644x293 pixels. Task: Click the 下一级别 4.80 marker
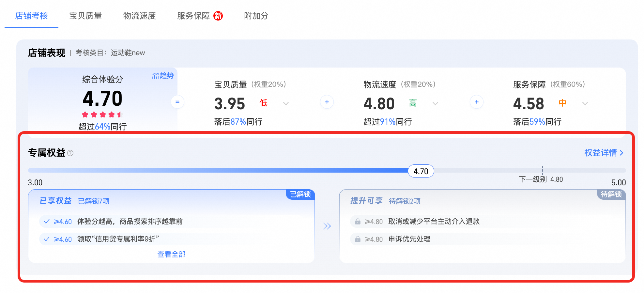coord(541,179)
